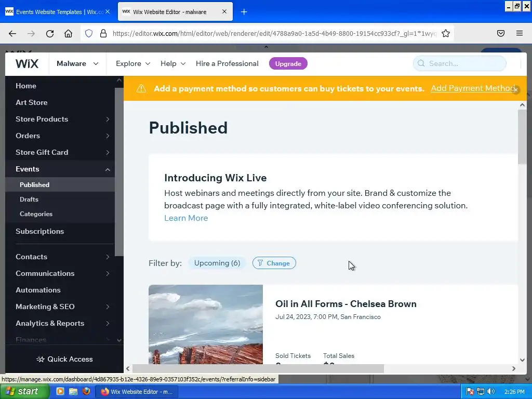Image resolution: width=532 pixels, height=399 pixels.
Task: Click the warning triangle icon in banner
Action: 141,88
